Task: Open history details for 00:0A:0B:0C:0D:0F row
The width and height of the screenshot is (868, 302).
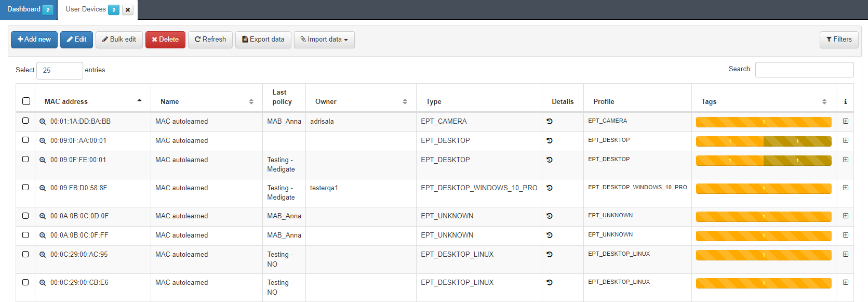Action: (x=550, y=216)
